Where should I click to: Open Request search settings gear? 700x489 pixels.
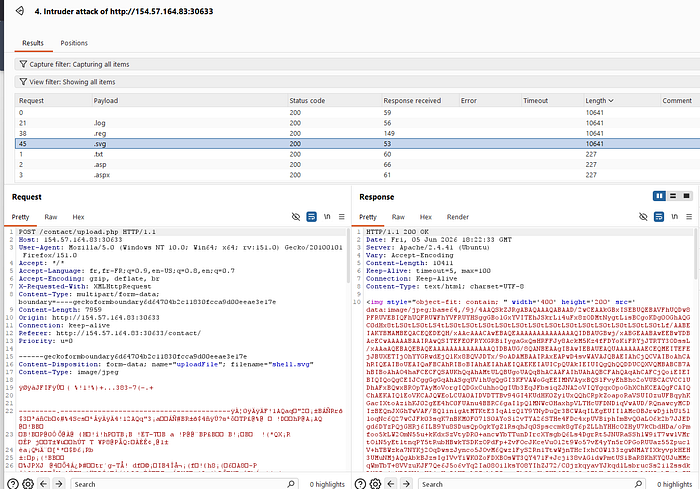28,484
